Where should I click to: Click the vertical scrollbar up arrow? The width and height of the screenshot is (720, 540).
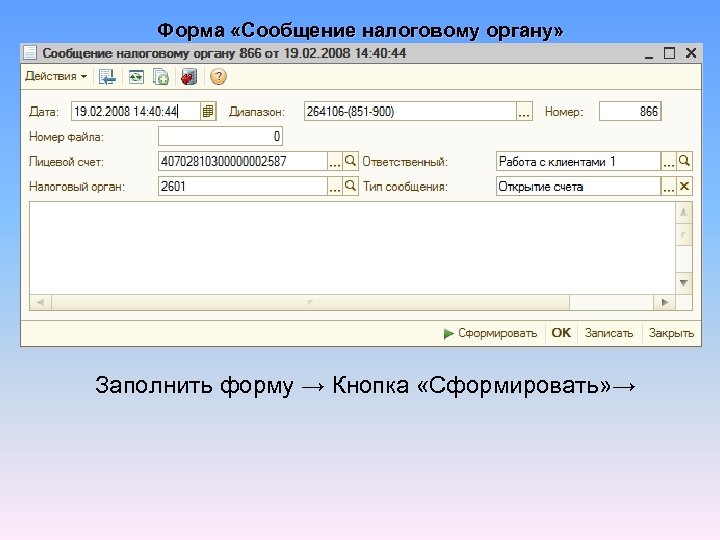click(x=683, y=212)
